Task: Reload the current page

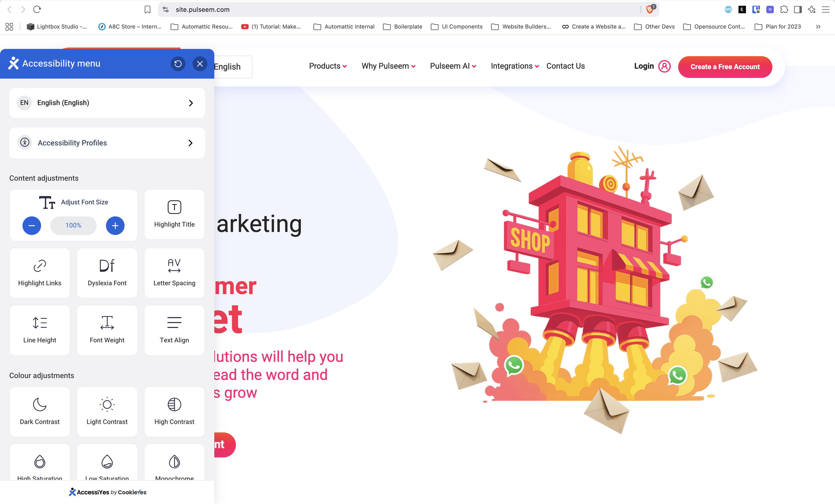Action: 37,9
